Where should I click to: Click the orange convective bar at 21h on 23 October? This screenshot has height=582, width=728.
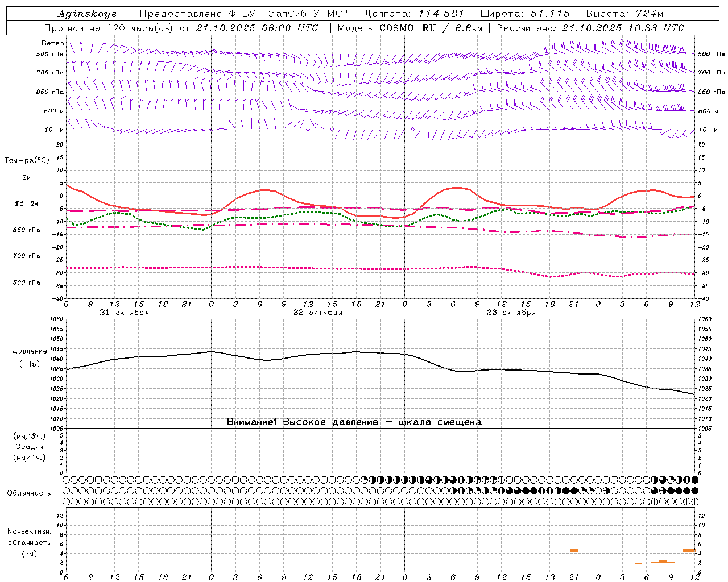coord(574,550)
